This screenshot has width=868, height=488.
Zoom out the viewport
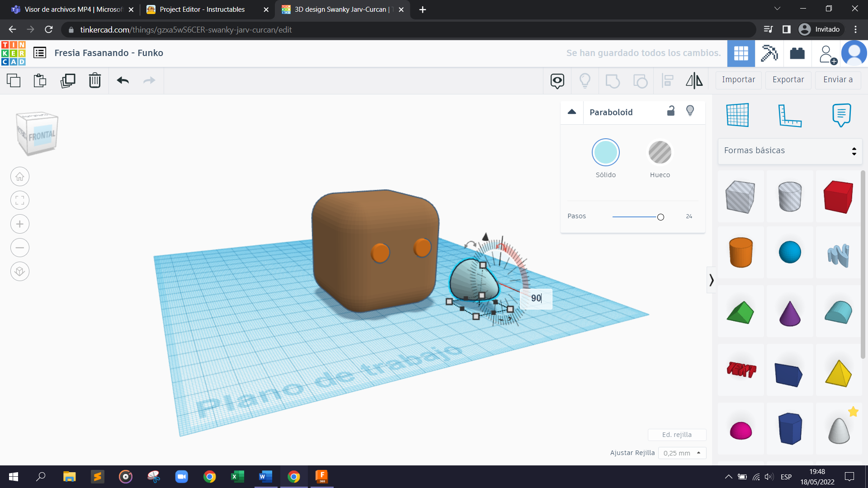(20, 248)
